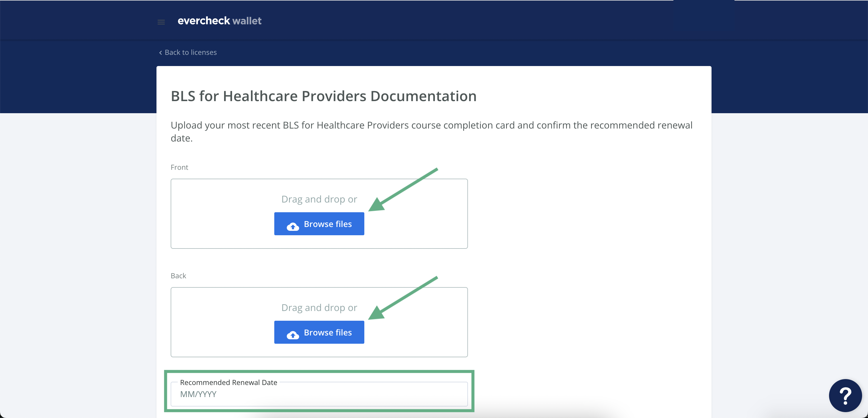Click the back chevron beside Back to licenses
This screenshot has height=418, width=868.
coord(160,52)
